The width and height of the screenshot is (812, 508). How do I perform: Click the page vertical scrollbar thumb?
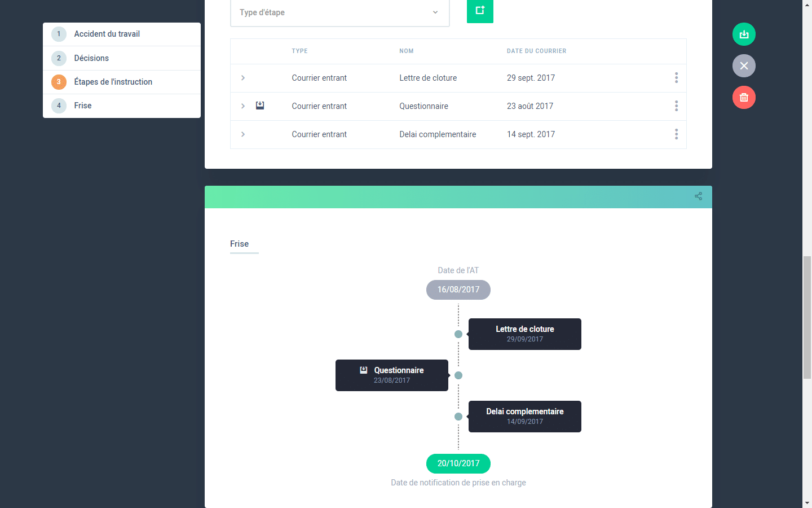coord(807,317)
